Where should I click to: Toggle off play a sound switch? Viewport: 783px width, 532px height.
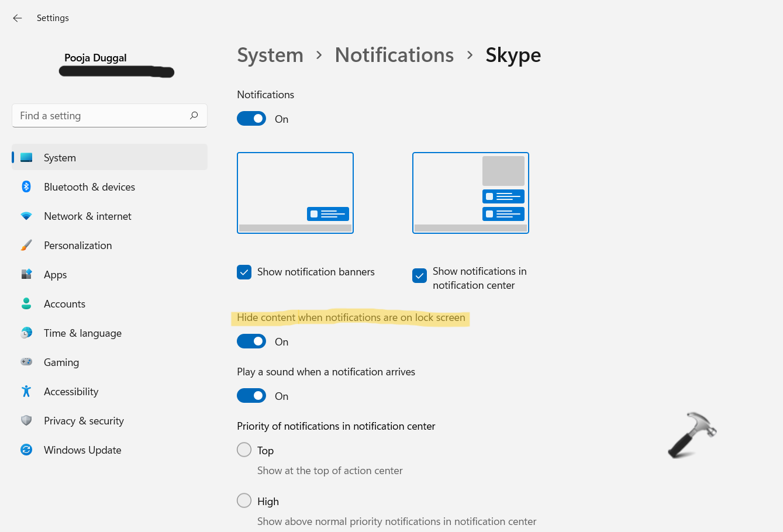point(251,396)
